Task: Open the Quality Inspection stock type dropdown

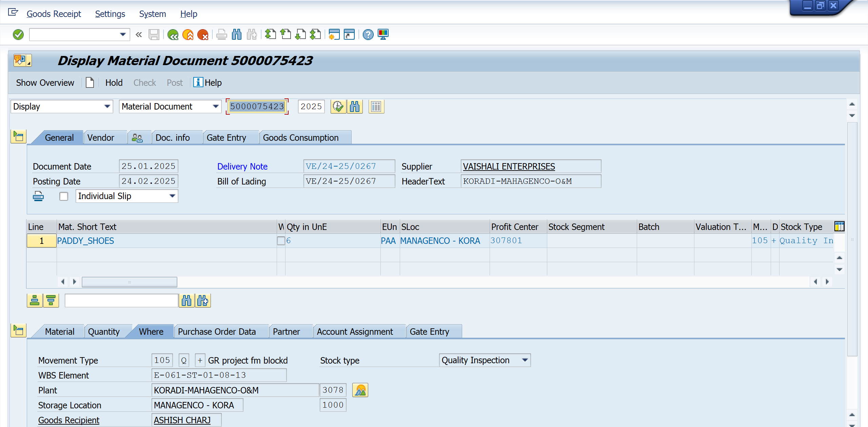Action: [525, 360]
